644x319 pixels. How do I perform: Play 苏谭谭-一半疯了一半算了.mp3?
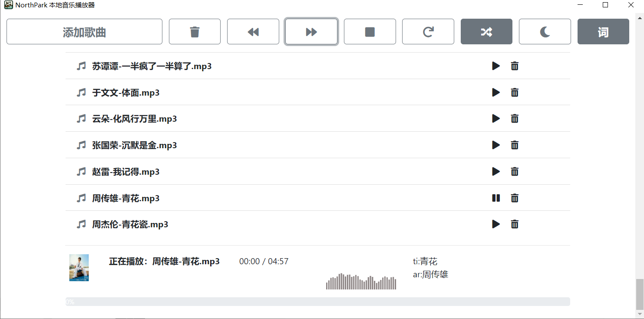coord(496,66)
